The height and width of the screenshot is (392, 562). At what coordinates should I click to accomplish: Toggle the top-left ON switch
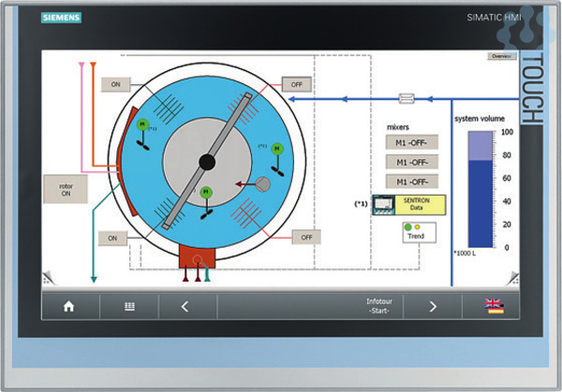click(x=114, y=84)
